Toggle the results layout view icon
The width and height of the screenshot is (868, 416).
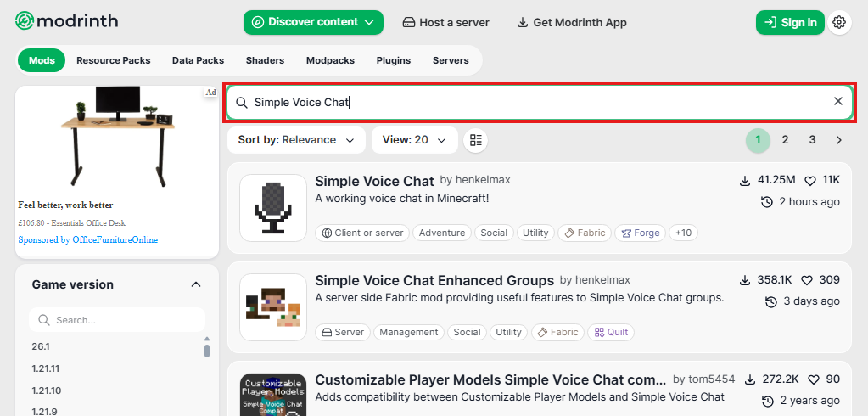coord(476,140)
